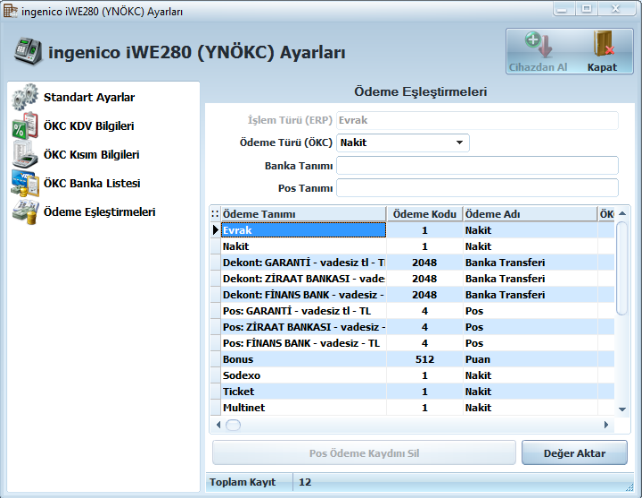Select the Pos: ZİRAAT BANKASI row
This screenshot has width=642, height=498.
point(303,327)
